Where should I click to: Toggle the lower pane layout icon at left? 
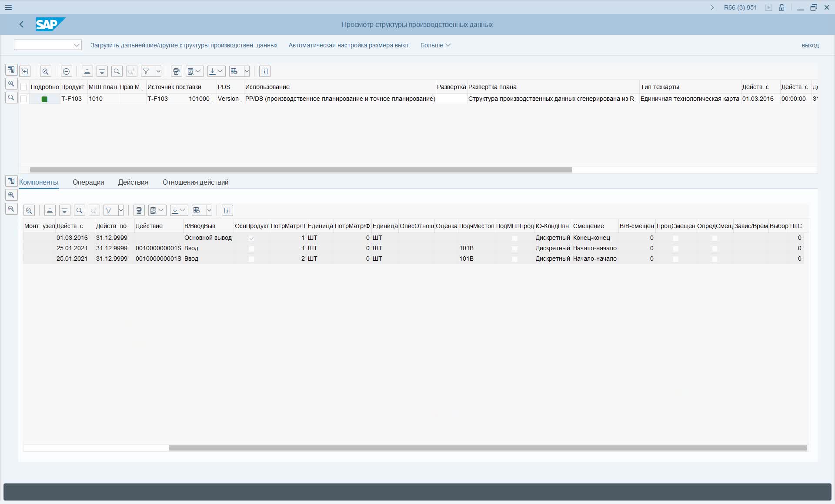pyautogui.click(x=11, y=180)
